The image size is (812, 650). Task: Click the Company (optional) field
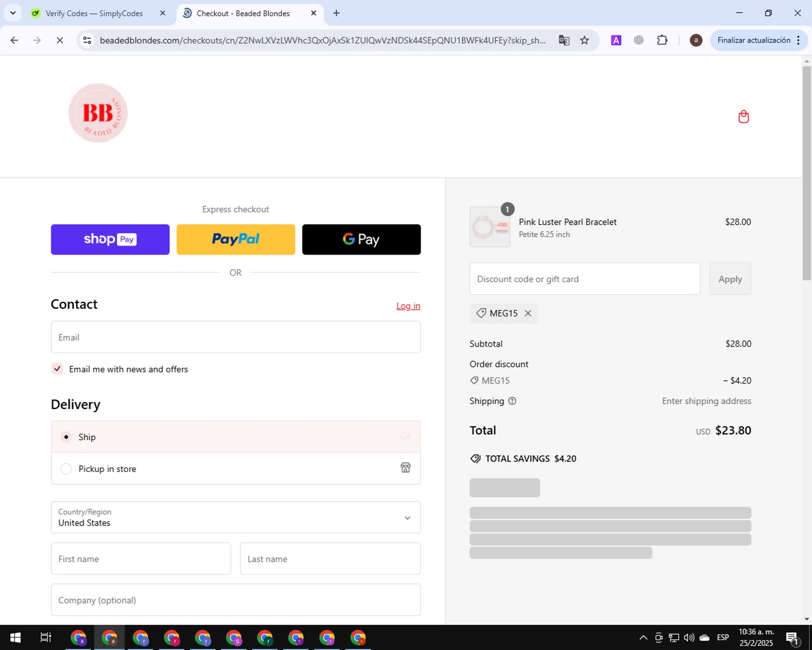pos(235,600)
